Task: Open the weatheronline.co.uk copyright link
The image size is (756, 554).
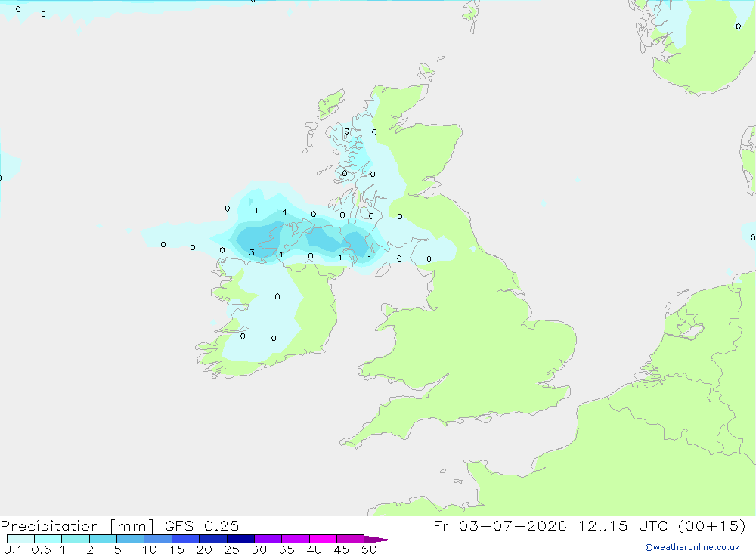Action: [x=692, y=547]
